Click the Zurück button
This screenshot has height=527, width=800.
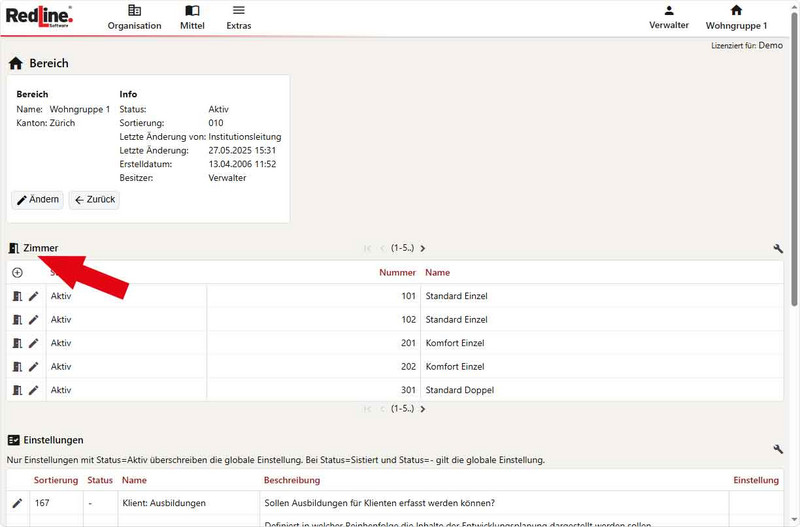tap(94, 200)
